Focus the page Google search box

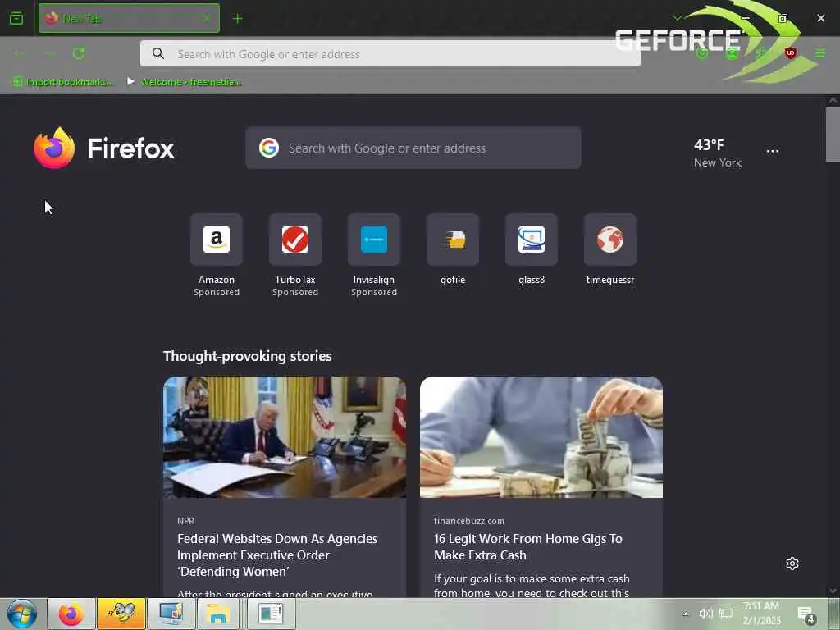click(413, 148)
